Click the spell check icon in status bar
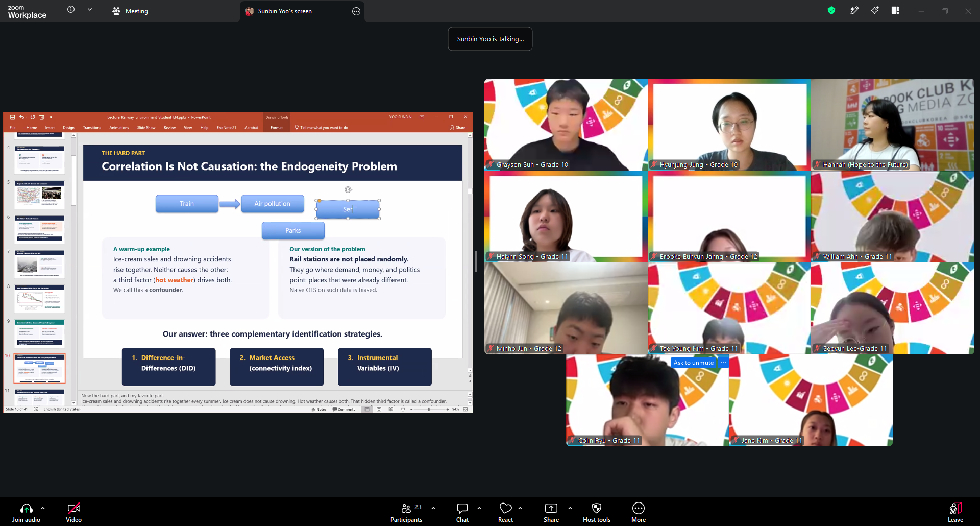The image size is (980, 527). point(36,409)
